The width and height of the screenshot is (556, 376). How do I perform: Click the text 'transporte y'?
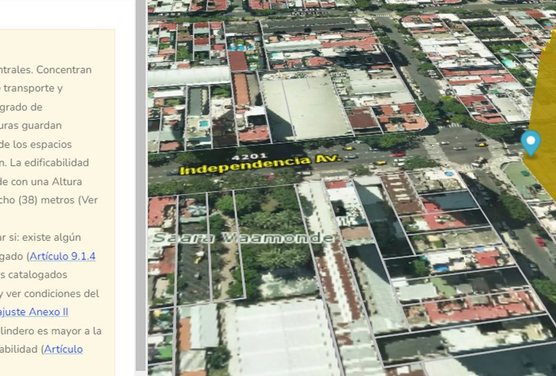tap(33, 88)
